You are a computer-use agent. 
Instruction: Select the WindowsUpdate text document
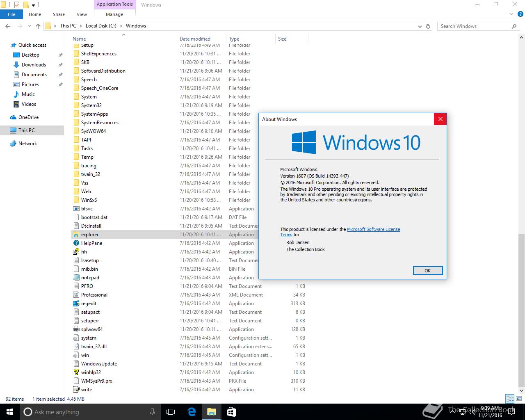click(189, 364)
